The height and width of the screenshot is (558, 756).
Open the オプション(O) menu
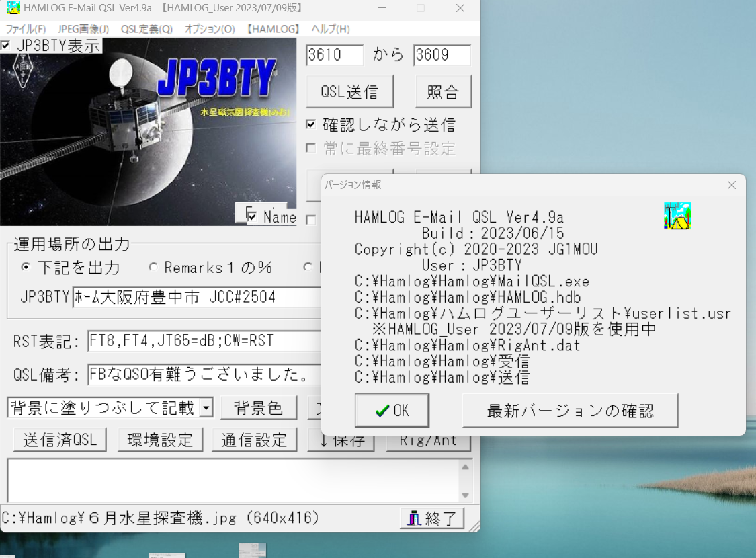point(210,29)
